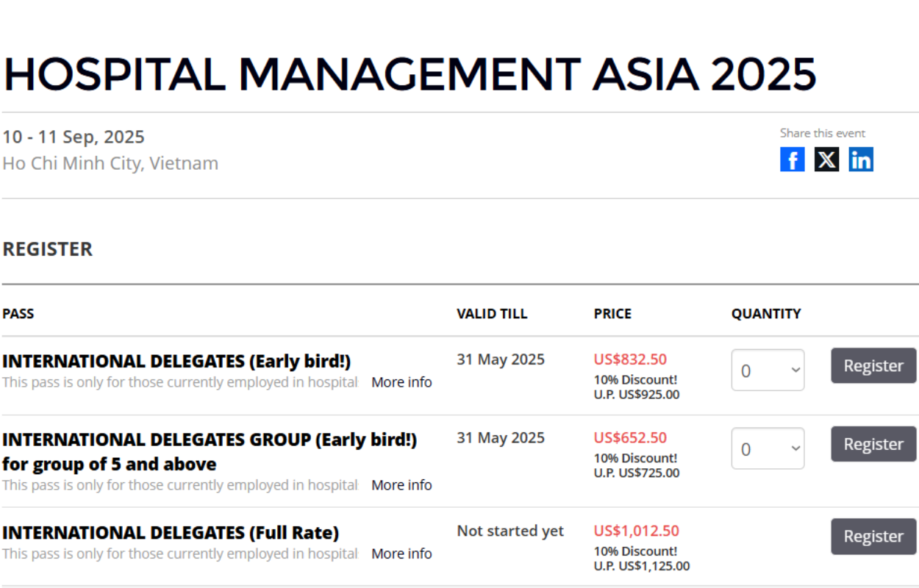
Task: Open More info for Delegates Group pass
Action: point(401,485)
